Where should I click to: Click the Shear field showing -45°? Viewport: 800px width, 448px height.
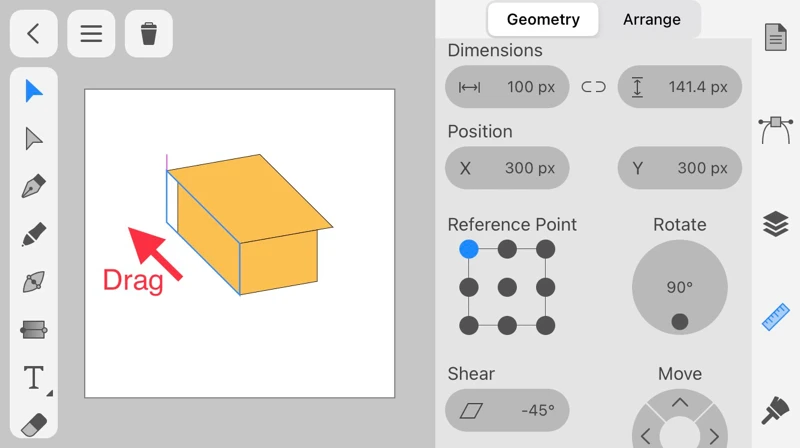[507, 410]
